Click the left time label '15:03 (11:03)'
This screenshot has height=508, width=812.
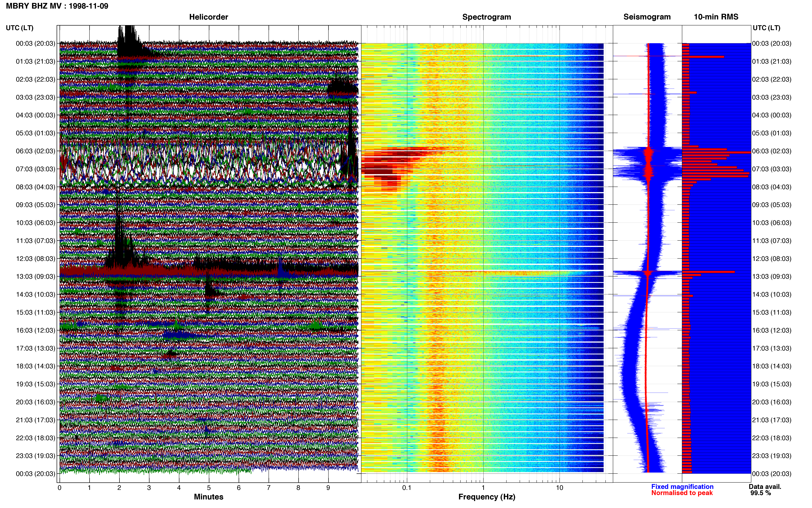36,313
